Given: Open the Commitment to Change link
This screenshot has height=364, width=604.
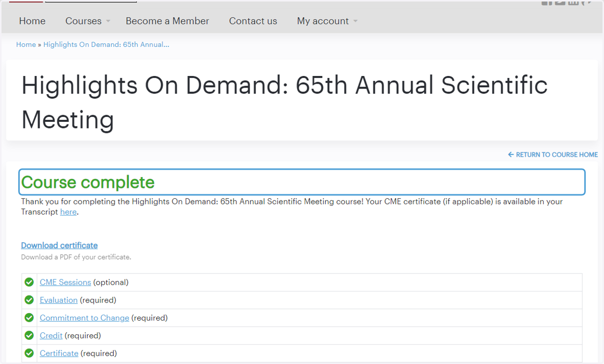Looking at the screenshot, I should 85,318.
